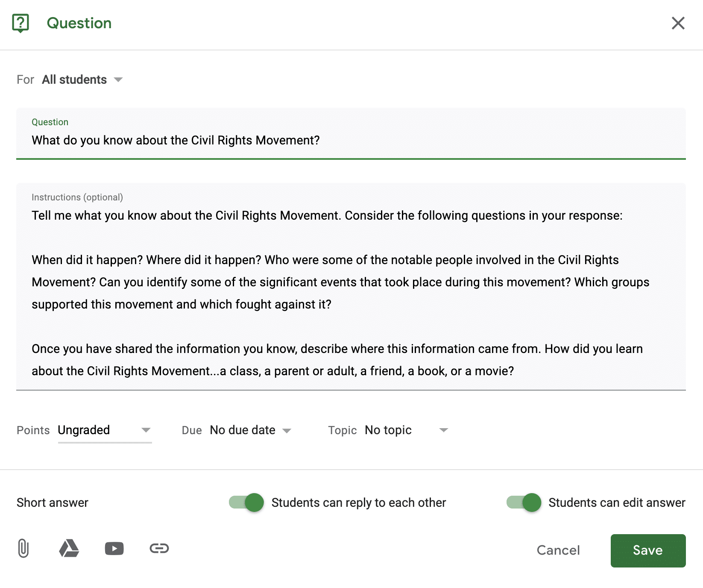The width and height of the screenshot is (703, 588).
Task: Select the Short answer question type
Action: [x=53, y=503]
